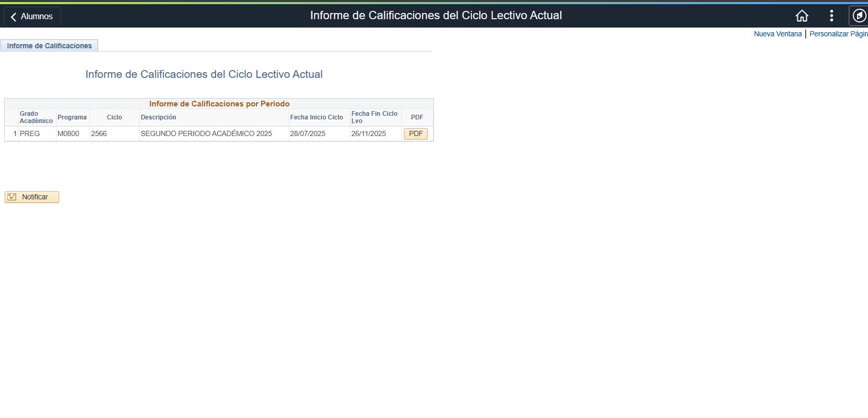
Task: Open the three-dot actions menu
Action: pos(832,16)
